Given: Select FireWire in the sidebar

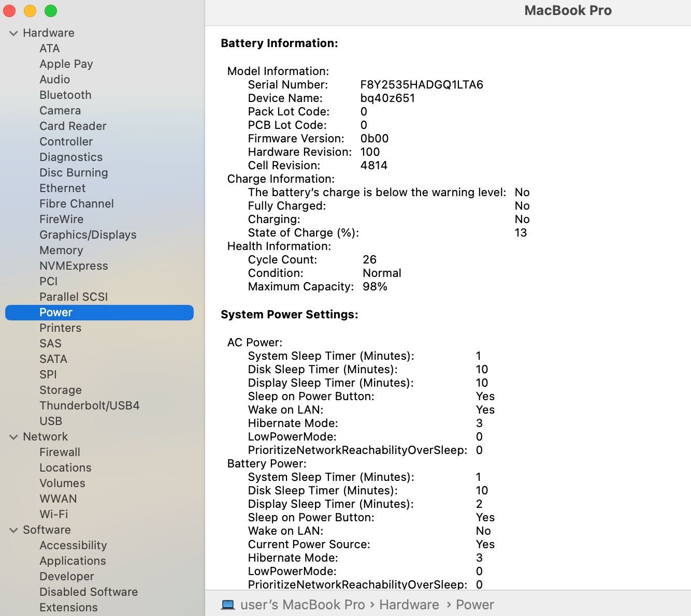Looking at the screenshot, I should pyautogui.click(x=62, y=219).
